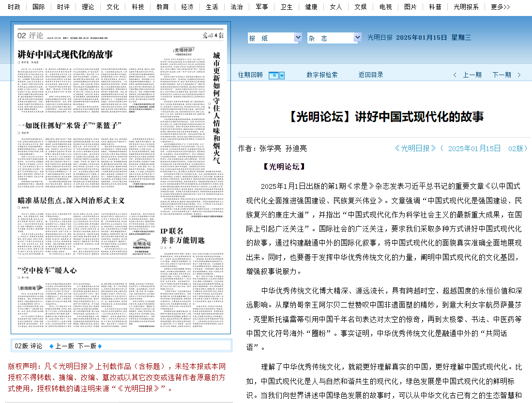This screenshot has width=532, height=403.
Task: Select 光明报系 in top navigation
Action: point(466,7)
